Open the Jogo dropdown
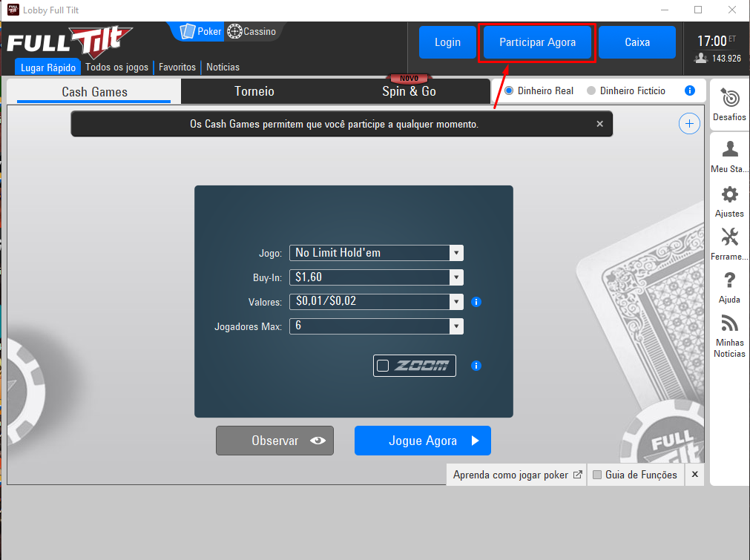The image size is (750, 560). click(x=376, y=253)
